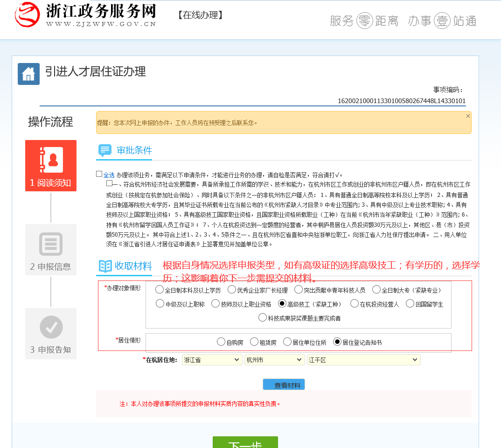Image resolution: width=501 pixels, height=448 pixels.
Task: Click the 全选 link text
Action: coord(109,175)
